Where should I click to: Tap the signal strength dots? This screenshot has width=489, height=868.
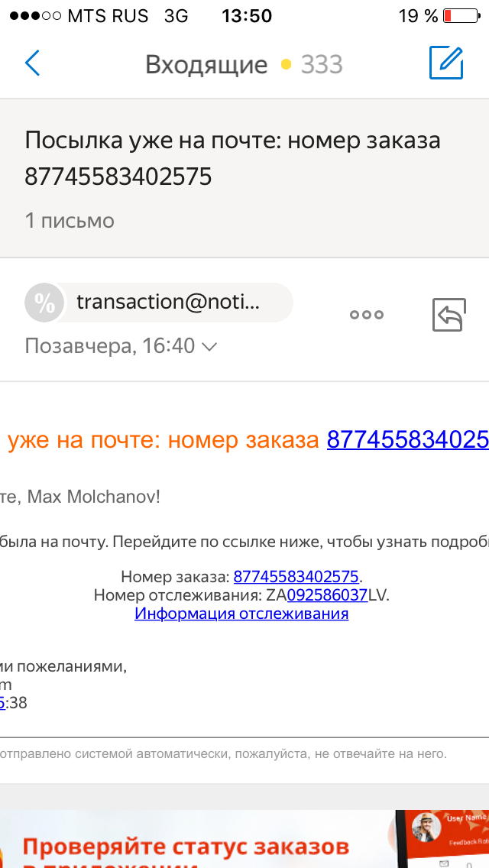pos(35,16)
